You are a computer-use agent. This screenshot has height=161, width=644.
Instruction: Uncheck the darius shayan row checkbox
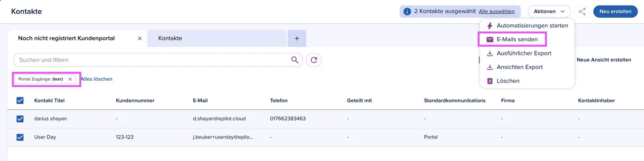tap(20, 119)
